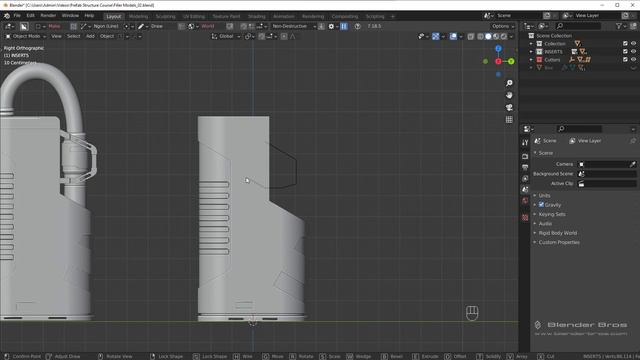Open the Output properties tab icon
Viewport: 640px width, 360px height.
click(x=525, y=167)
